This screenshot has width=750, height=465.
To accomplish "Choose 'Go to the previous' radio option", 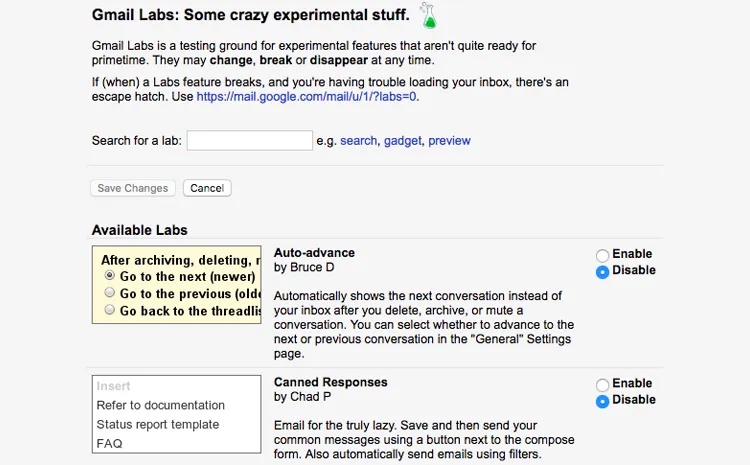I will 110,293.
